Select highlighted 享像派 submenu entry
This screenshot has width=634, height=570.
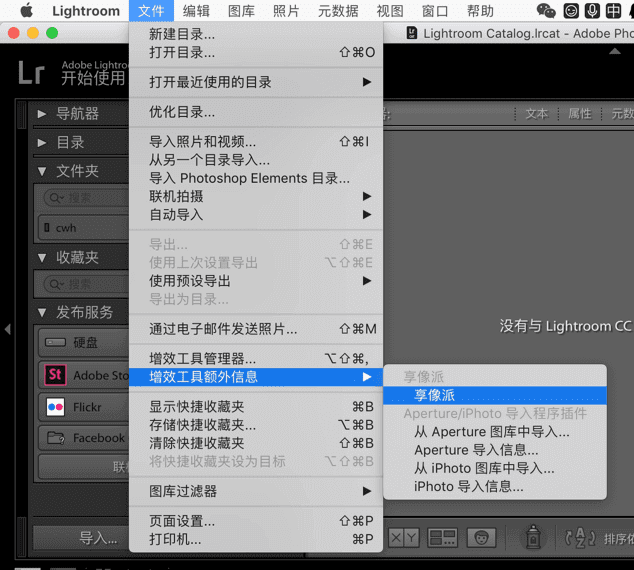495,395
